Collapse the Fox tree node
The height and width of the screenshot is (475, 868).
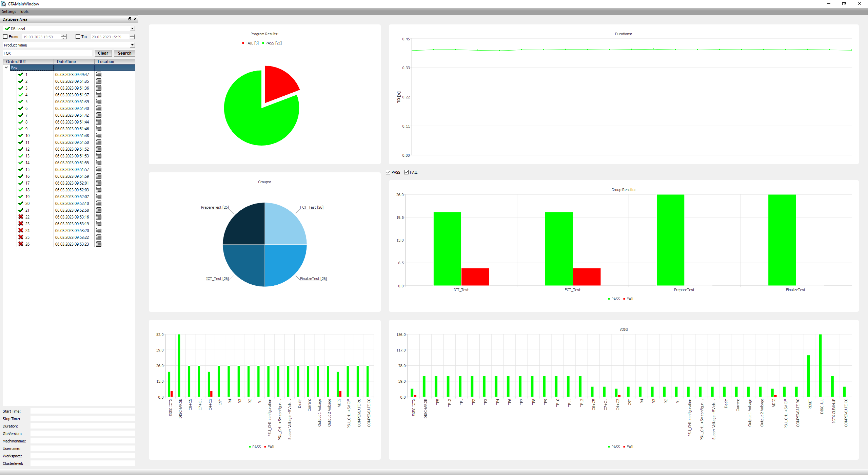(x=6, y=68)
